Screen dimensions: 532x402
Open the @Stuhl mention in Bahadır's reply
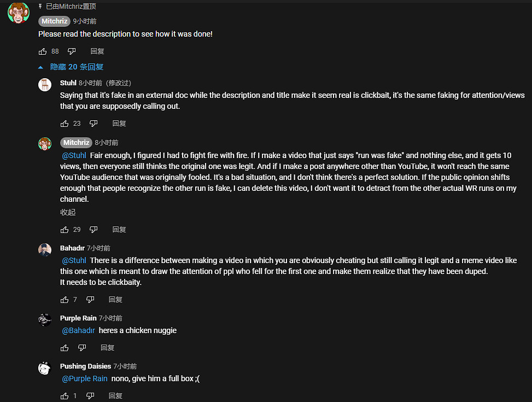(74, 260)
